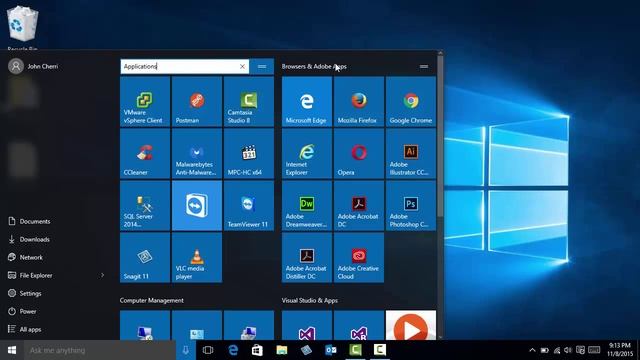Viewport: 640px width, 360px height.
Task: Launch Microsoft Edge tile
Action: [x=307, y=101]
